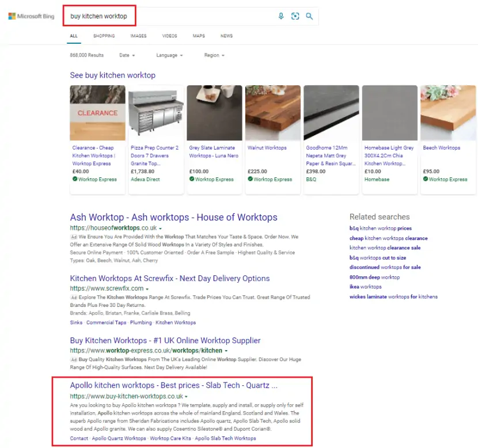Click the Homebase Light Grey product image
The image size is (478, 448).
point(390,113)
